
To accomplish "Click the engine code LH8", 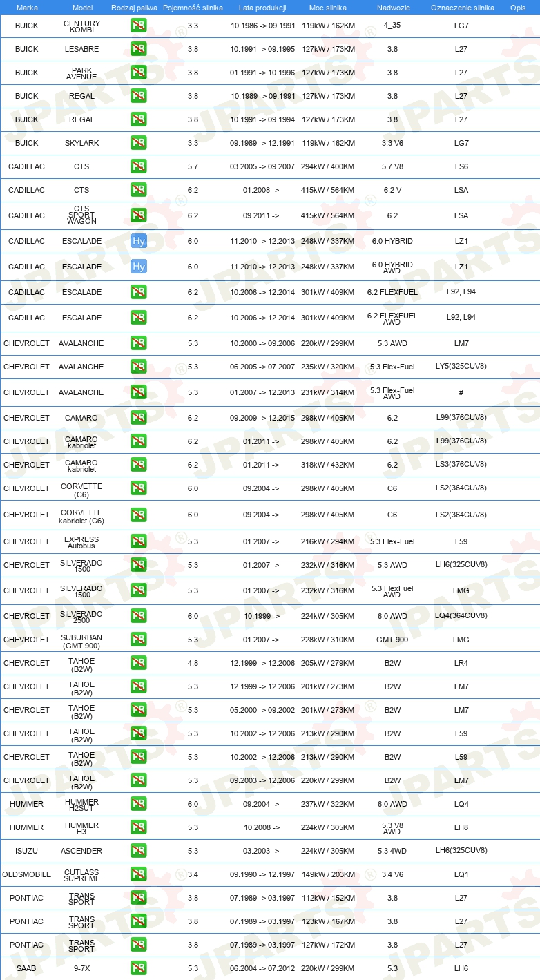I will click(461, 827).
